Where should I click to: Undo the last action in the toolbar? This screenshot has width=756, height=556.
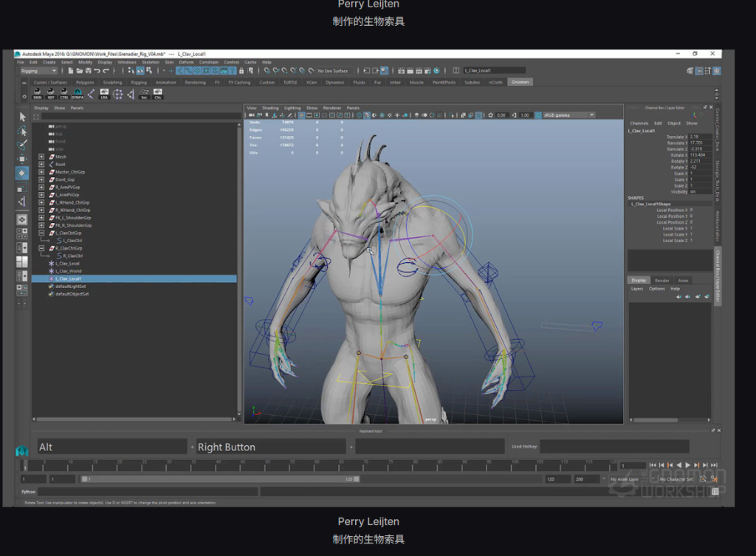tap(97, 71)
